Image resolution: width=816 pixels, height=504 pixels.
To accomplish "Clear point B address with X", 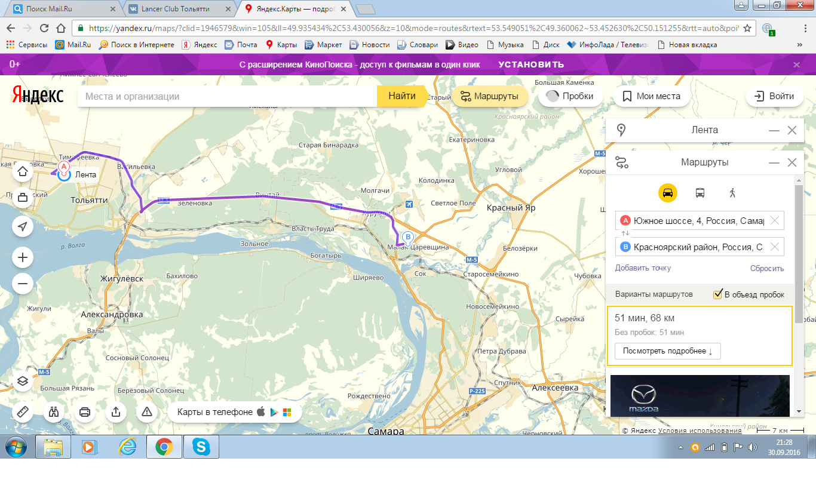I will click(775, 247).
